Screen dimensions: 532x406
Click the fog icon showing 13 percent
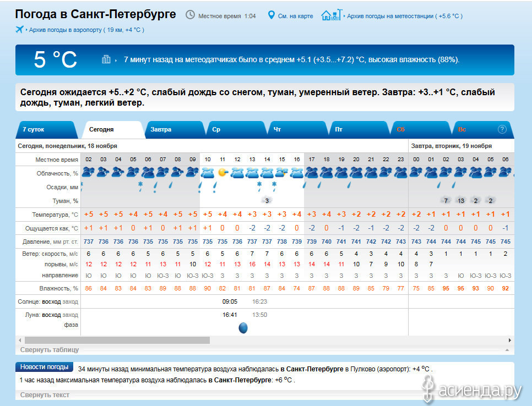(460, 200)
